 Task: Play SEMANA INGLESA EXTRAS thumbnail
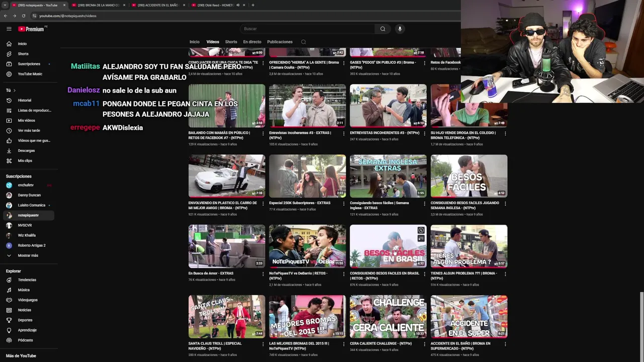pos(388,176)
